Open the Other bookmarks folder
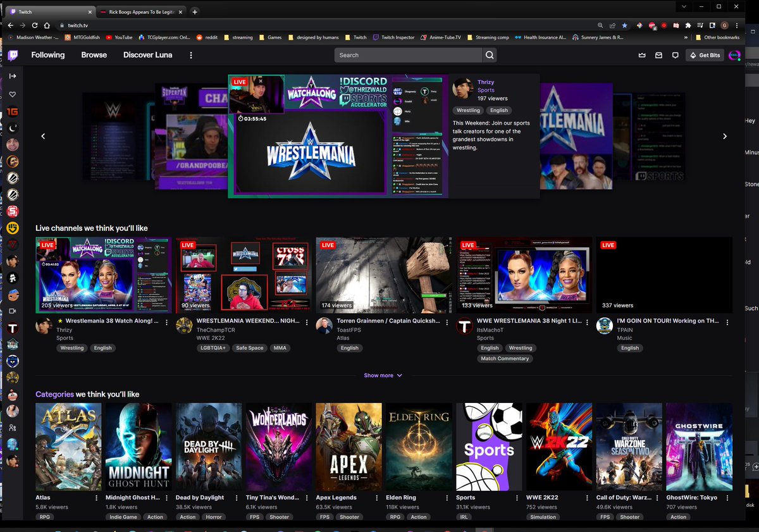The image size is (759, 532). [717, 37]
